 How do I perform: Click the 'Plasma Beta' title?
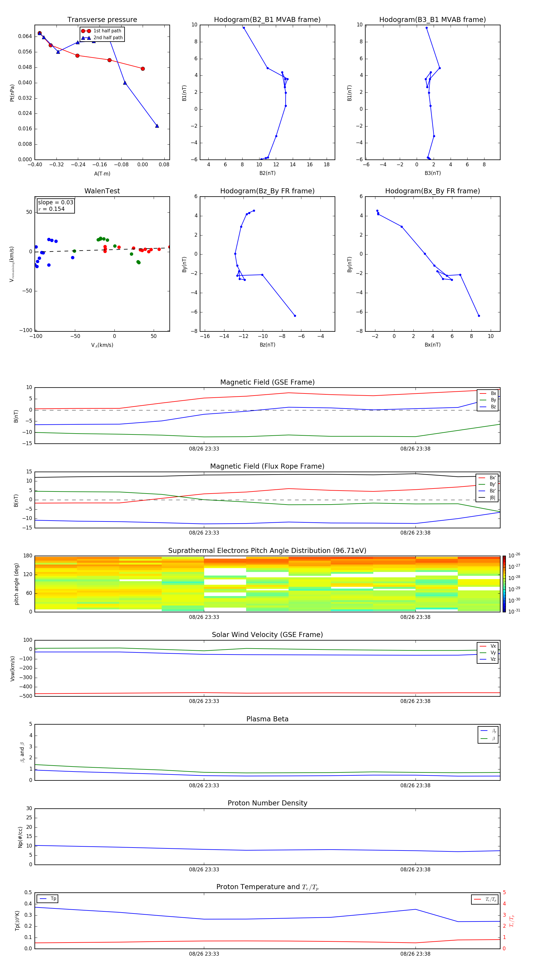(x=267, y=719)
